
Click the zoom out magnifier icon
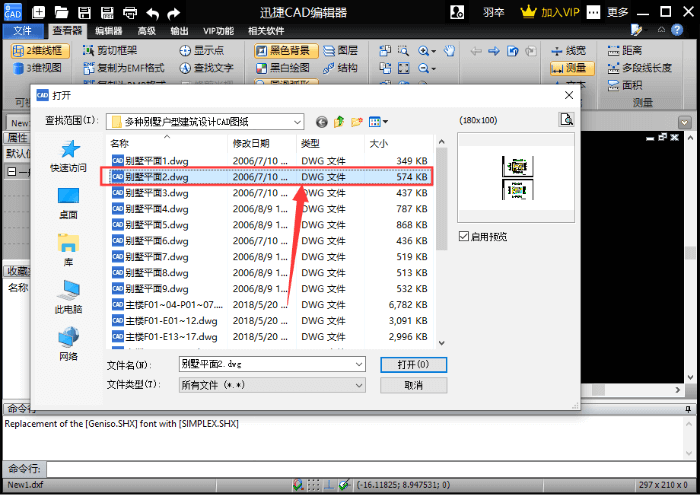coord(423,68)
